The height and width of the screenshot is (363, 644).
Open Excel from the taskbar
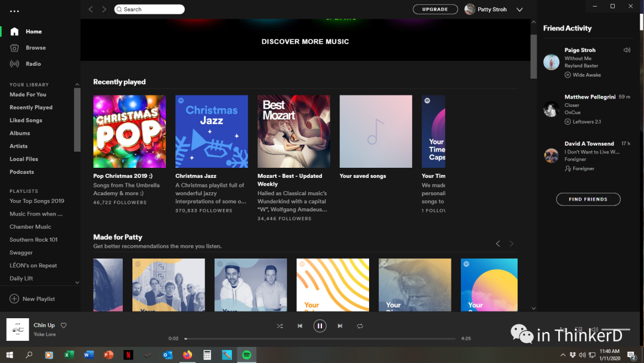pos(69,355)
